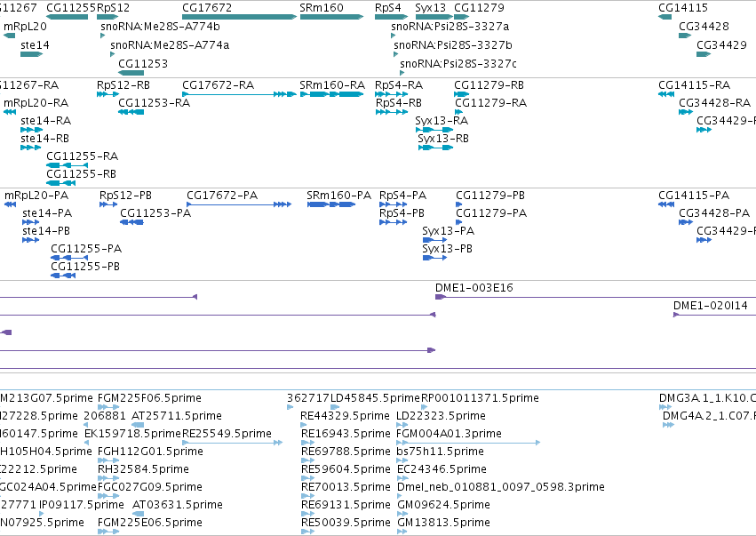The image size is (756, 536).
Task: Select the SRm160-RA transcript label
Action: (332, 85)
